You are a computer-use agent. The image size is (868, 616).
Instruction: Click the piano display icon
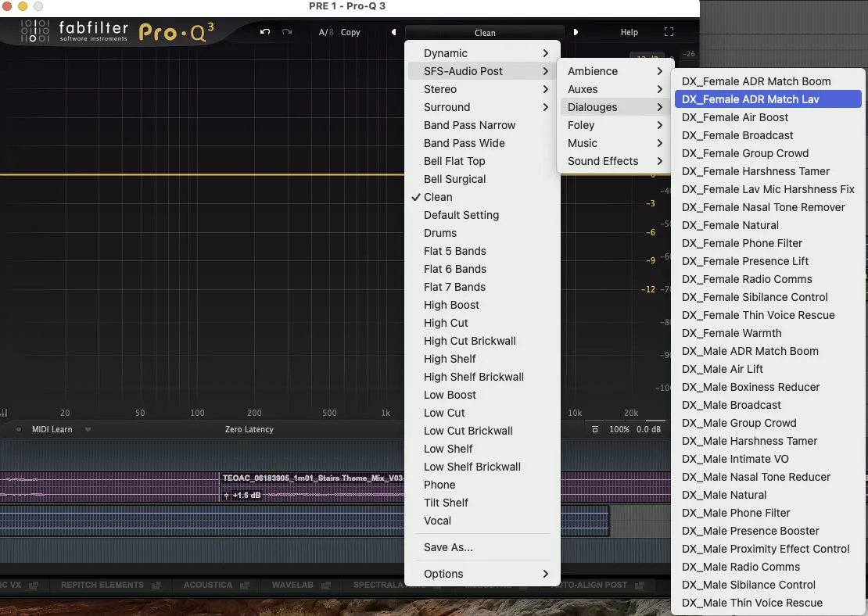tap(5, 412)
